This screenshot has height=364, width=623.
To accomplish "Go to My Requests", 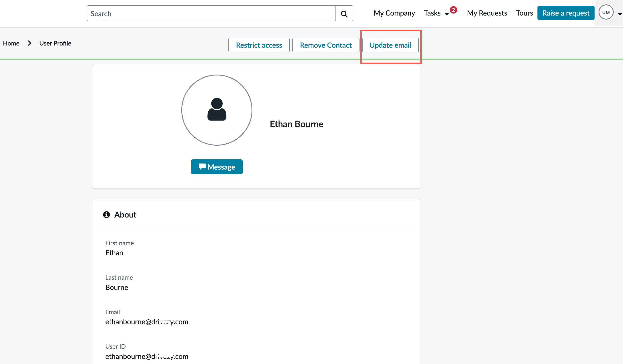I will coord(487,13).
